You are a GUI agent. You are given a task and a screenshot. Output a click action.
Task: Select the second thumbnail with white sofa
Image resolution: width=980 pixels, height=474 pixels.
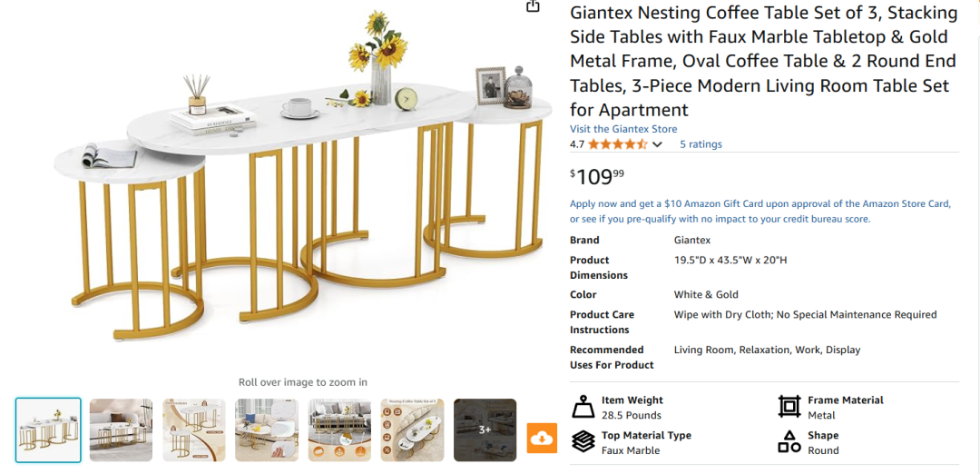[x=121, y=430]
